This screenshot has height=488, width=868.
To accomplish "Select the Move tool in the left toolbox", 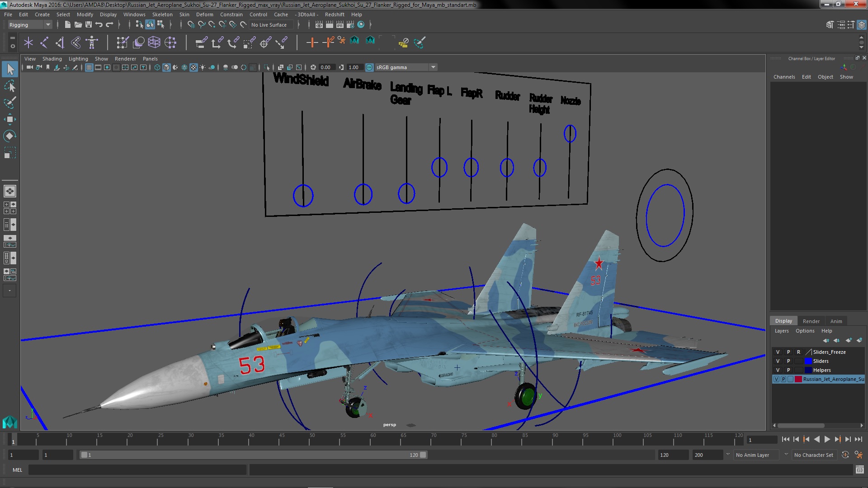I will pyautogui.click(x=9, y=119).
